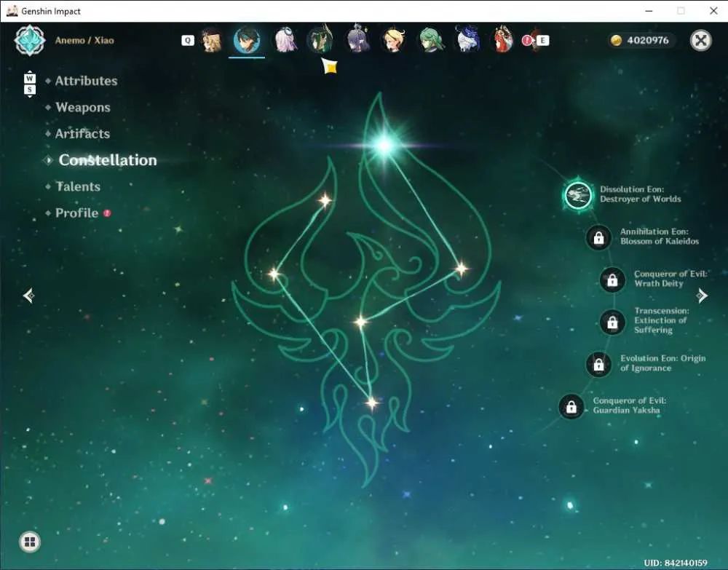The width and height of the screenshot is (728, 570).
Task: Open the locked Conqueror of Evil: Guardian Yaksha node
Action: point(571,407)
